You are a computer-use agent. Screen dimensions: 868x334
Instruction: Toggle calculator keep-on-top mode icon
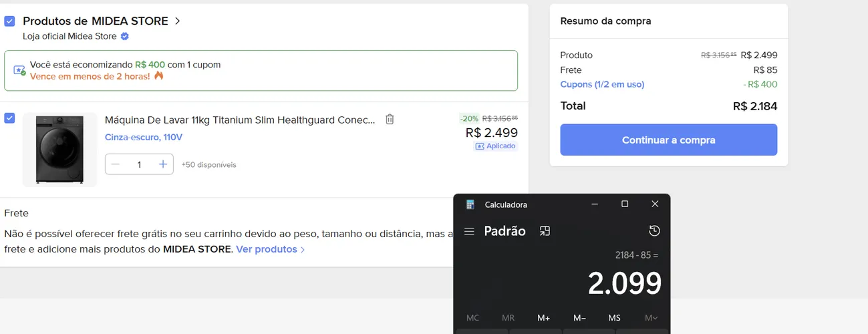(545, 231)
